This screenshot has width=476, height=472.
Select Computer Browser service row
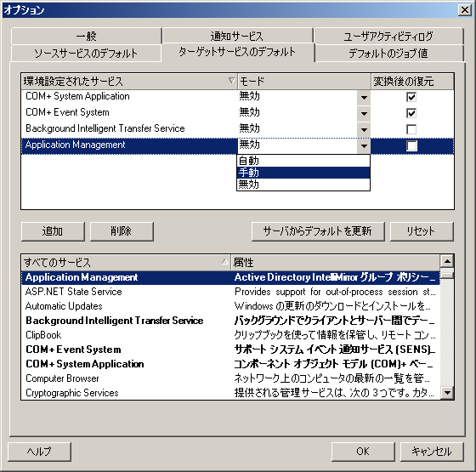coord(230,378)
